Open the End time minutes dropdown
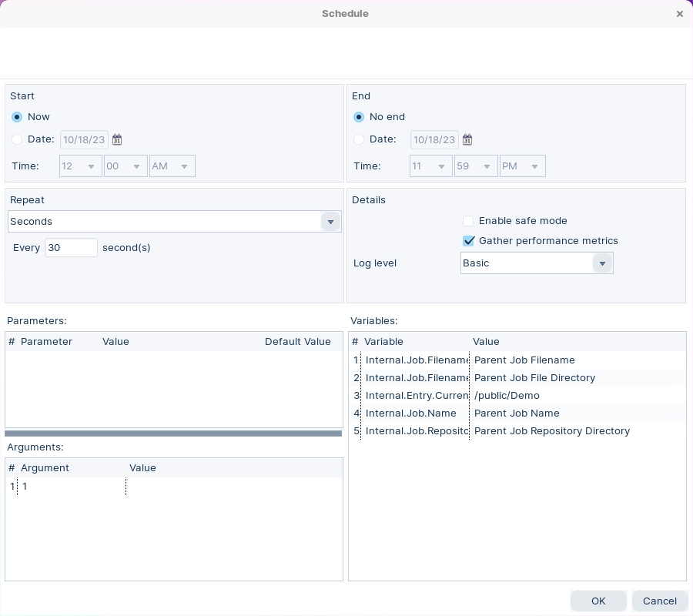This screenshot has height=616, width=693. click(x=476, y=166)
